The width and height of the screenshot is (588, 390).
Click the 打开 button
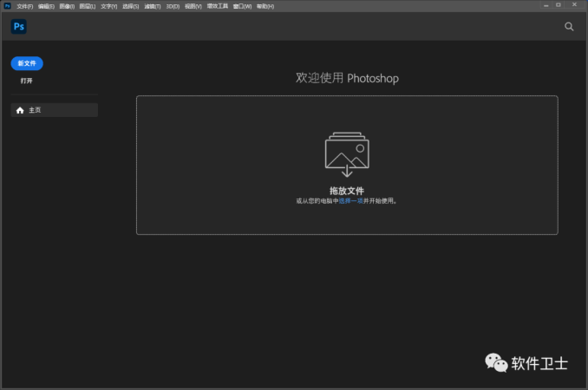[x=27, y=81]
